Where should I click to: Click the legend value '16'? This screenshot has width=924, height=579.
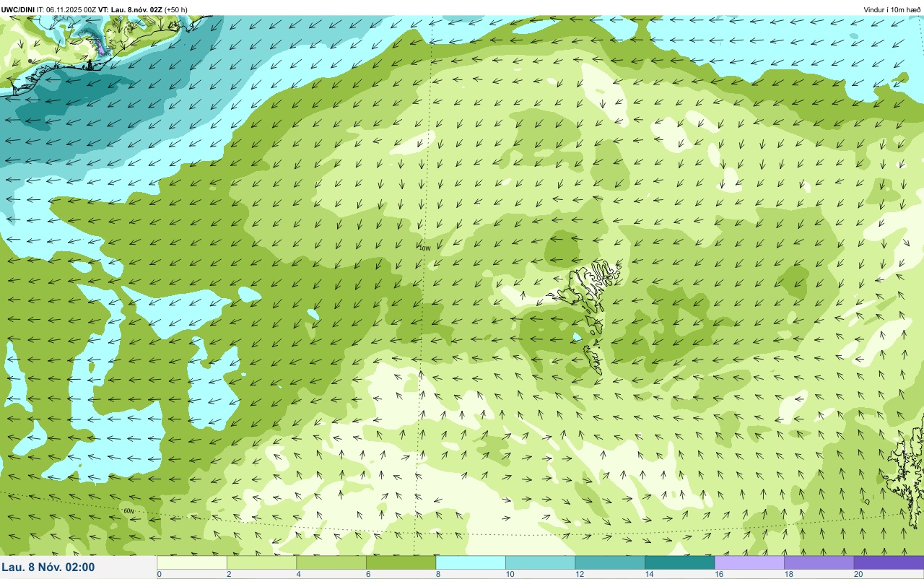[718, 574]
